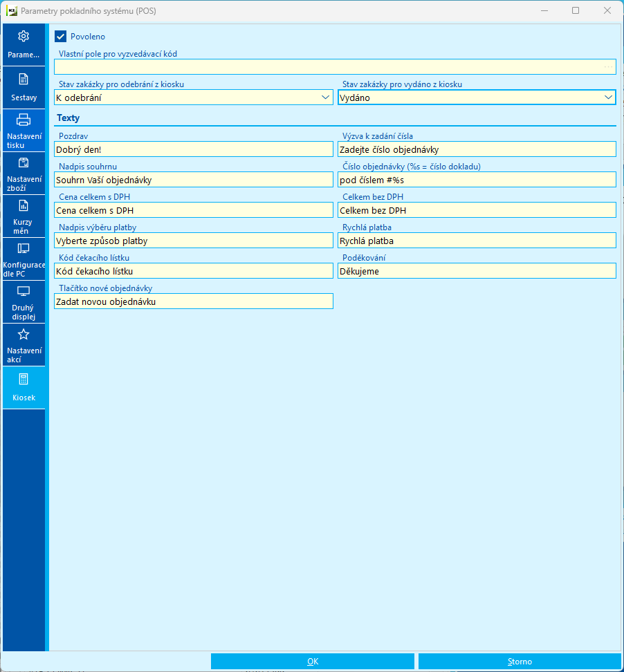Click the Stav zakázky pro vydáno label
The height and width of the screenshot is (672, 624).
[402, 84]
